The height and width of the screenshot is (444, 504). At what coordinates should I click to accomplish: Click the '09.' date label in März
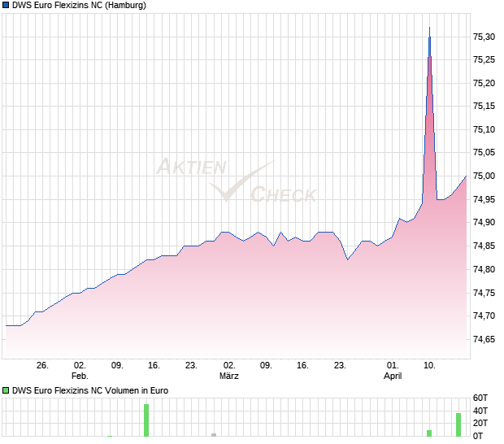pyautogui.click(x=266, y=366)
